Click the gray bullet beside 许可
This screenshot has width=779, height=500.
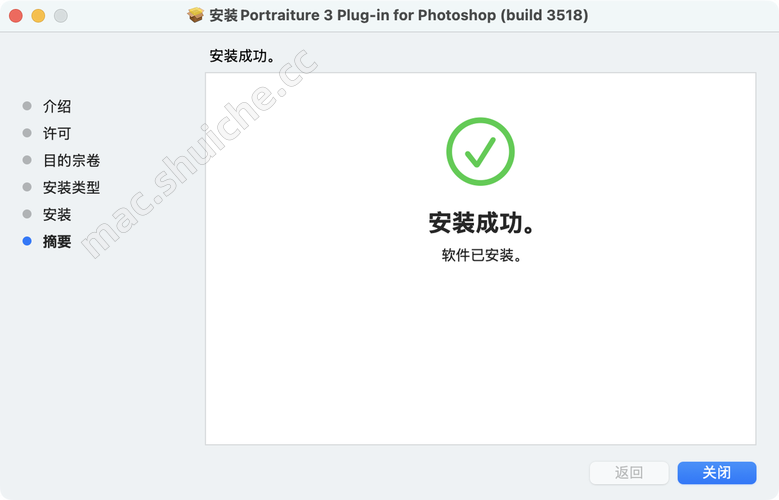(27, 133)
